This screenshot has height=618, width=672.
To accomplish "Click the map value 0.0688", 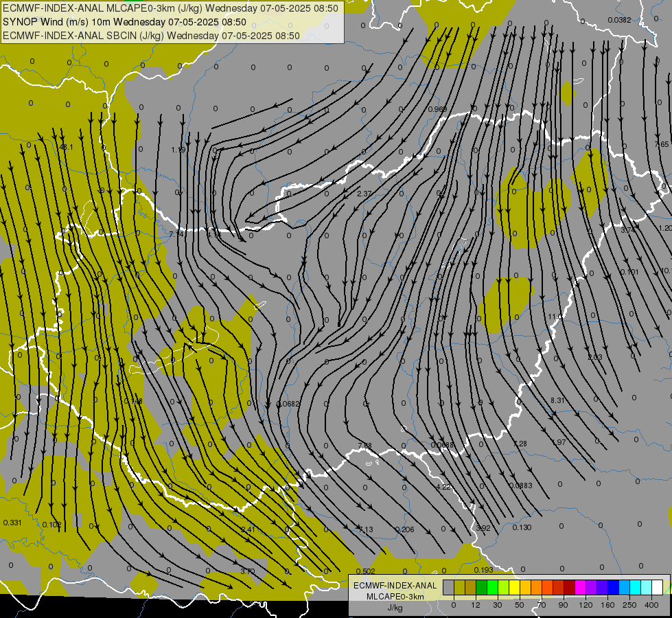I will pos(442,445).
